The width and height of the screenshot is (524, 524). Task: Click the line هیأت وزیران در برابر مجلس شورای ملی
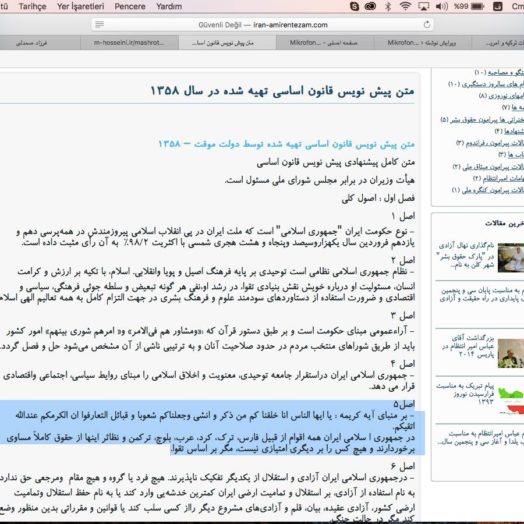320,180
